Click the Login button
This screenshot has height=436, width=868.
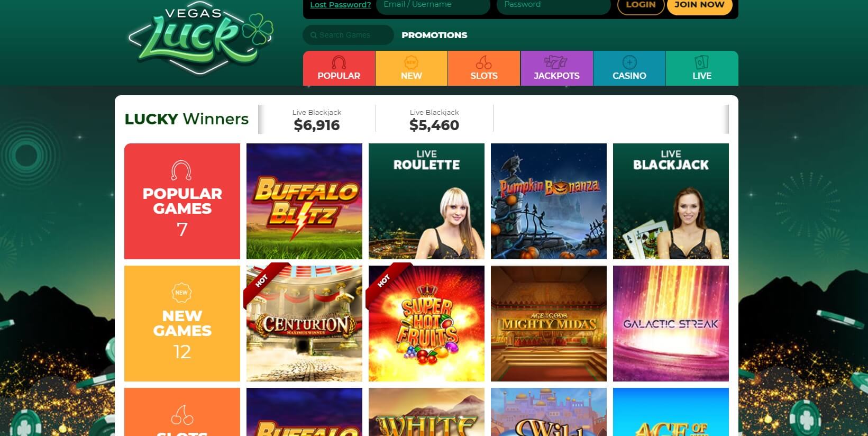tap(641, 5)
